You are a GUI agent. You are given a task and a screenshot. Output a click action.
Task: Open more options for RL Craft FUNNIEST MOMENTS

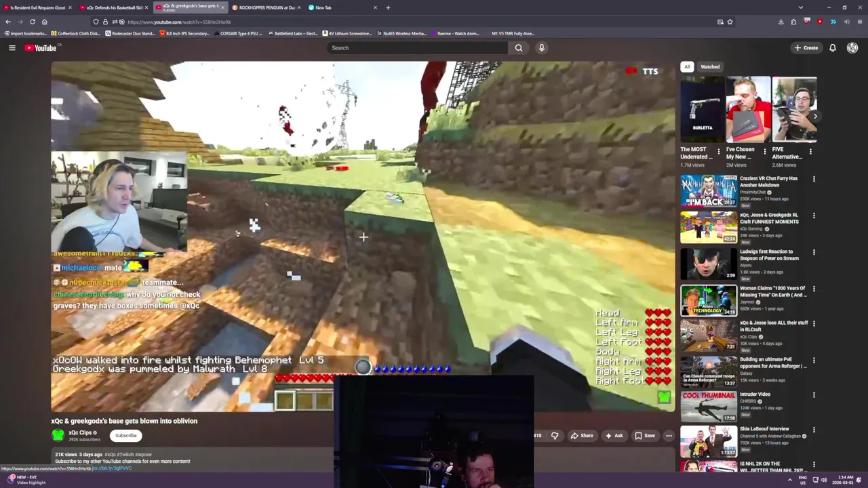click(814, 216)
